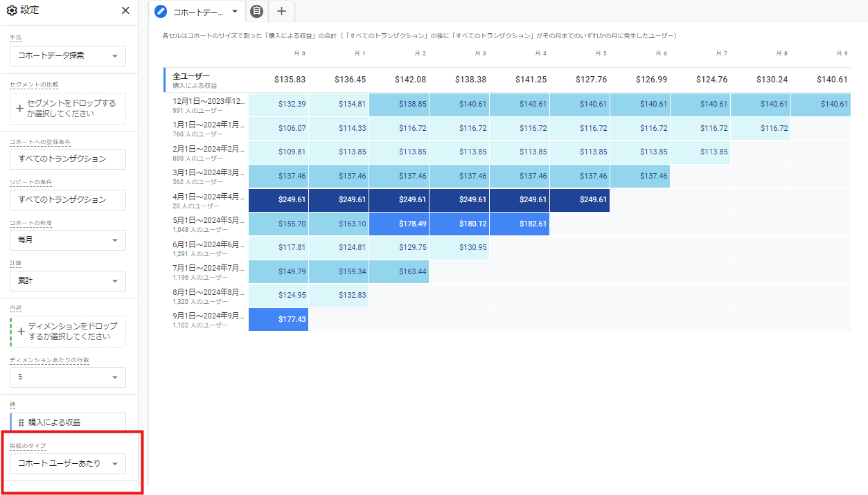Click the $249.61 cell in 月 0 column
Viewport: 868px width, 495px height.
pyautogui.click(x=278, y=199)
